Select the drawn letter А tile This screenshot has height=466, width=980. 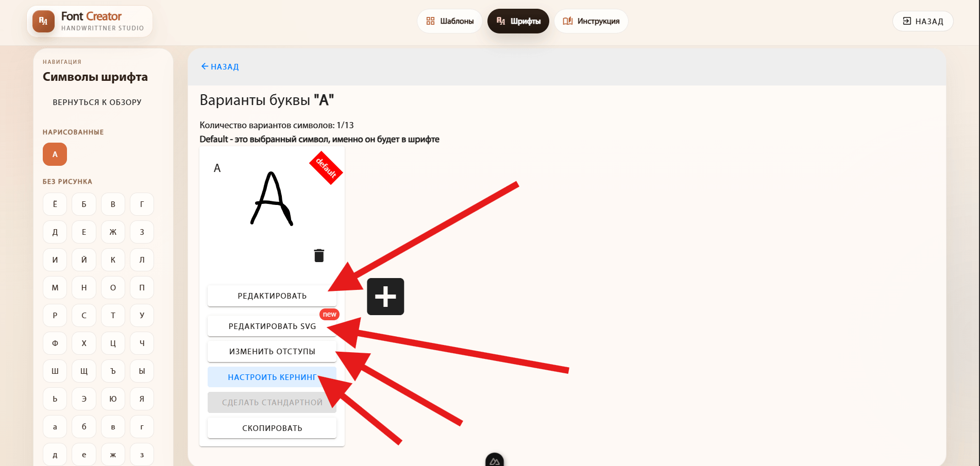click(x=55, y=154)
